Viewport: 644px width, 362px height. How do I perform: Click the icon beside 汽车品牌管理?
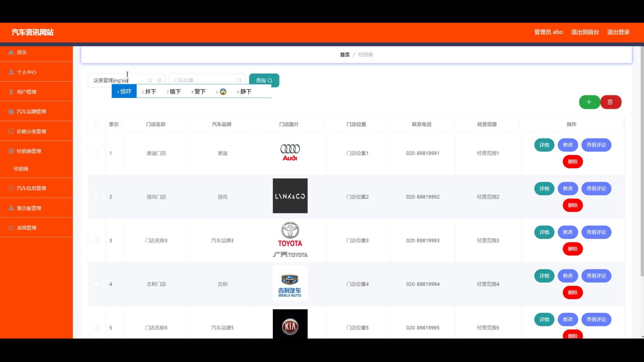tap(11, 111)
